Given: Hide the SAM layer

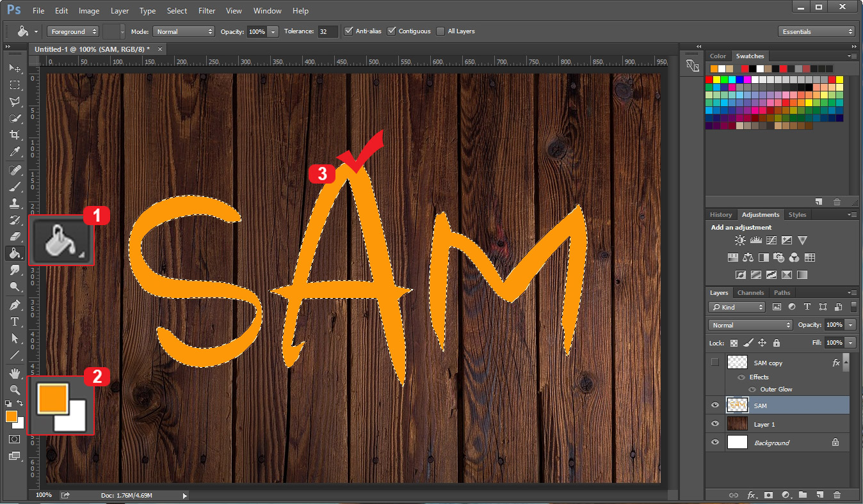Looking at the screenshot, I should coord(715,406).
